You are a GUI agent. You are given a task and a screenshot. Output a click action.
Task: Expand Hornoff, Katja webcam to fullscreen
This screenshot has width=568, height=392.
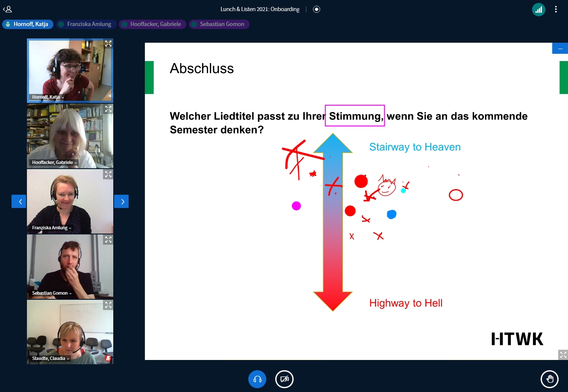[x=108, y=44]
